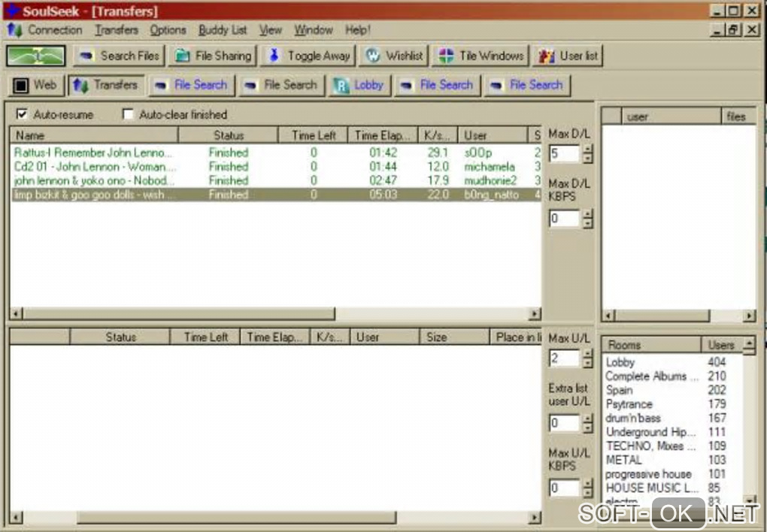Open Search Files from toolbar
Image resolution: width=767 pixels, height=532 pixels.
click(x=120, y=56)
